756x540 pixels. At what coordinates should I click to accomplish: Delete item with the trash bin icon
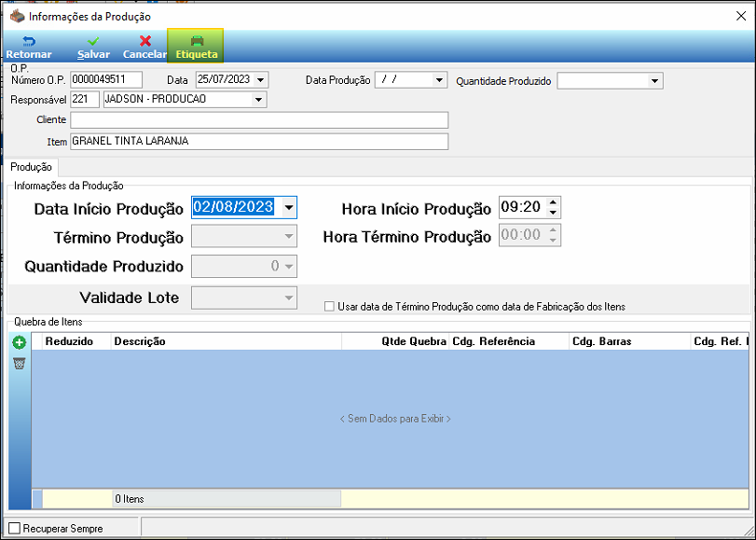tap(20, 364)
